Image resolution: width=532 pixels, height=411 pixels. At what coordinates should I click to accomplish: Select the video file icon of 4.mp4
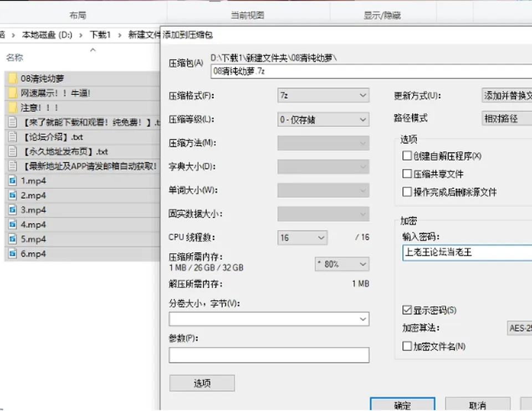(13, 224)
